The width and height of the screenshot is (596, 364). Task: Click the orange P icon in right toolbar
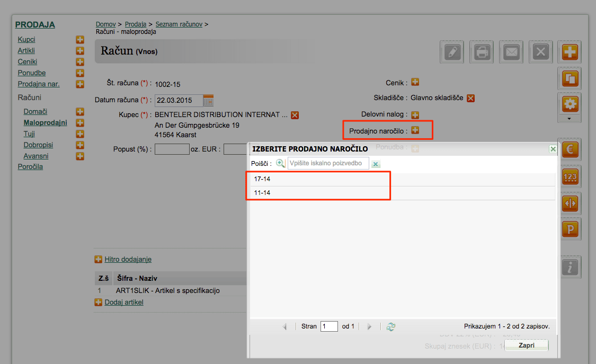point(570,229)
